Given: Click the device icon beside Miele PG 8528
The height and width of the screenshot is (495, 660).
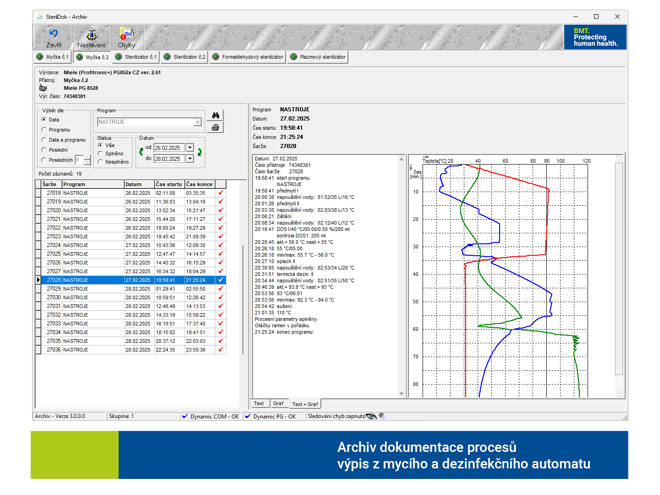Looking at the screenshot, I should tap(43, 88).
